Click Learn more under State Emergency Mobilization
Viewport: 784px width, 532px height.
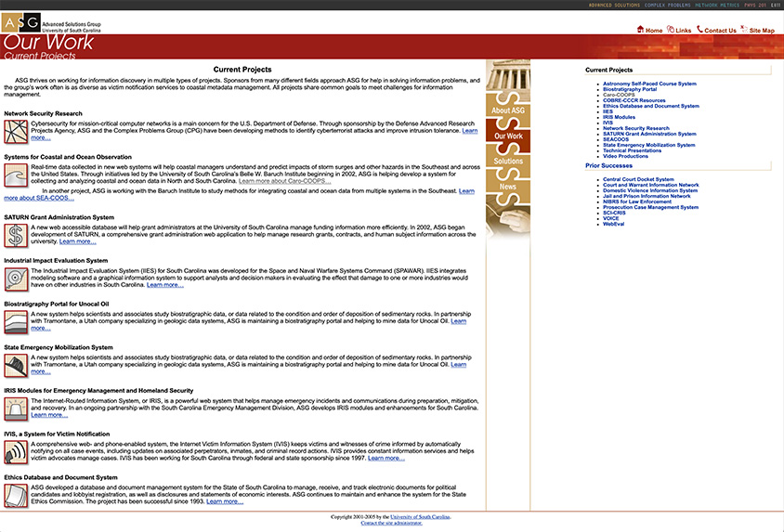[459, 365]
